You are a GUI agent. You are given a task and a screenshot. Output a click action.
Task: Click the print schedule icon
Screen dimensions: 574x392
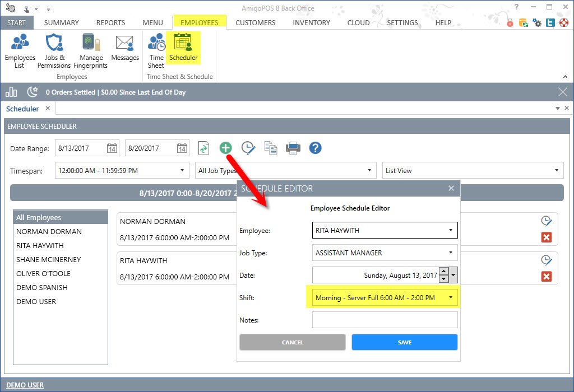[x=293, y=148]
